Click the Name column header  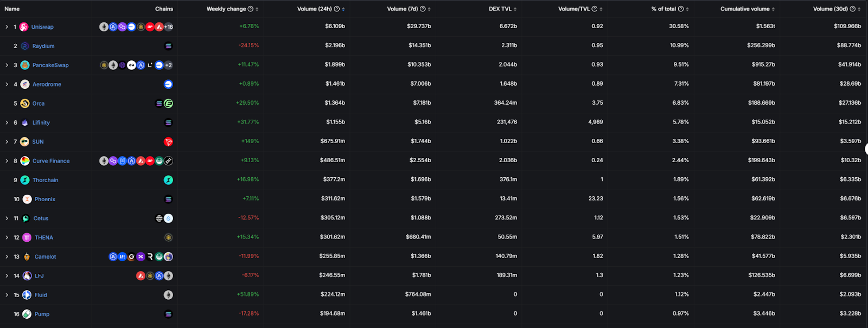tap(12, 9)
